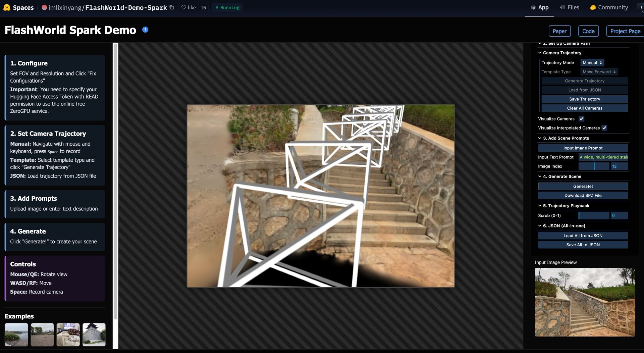Select the castle wall example thumbnail
Screen dimensions: 644x353
tap(94, 335)
